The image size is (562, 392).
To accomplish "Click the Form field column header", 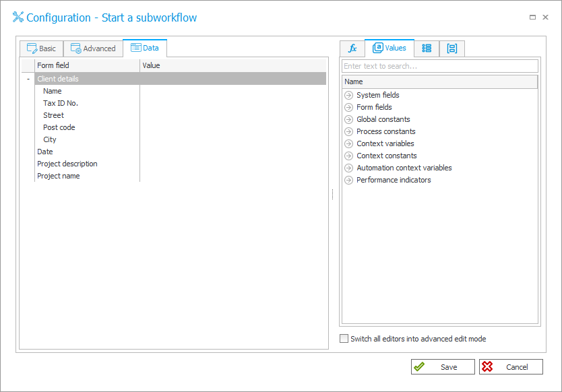I will [x=87, y=65].
